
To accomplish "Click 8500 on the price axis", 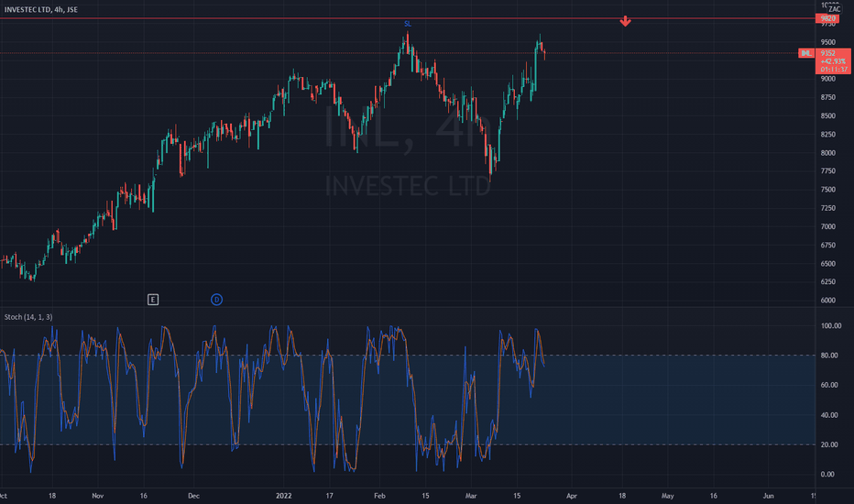I will (x=827, y=116).
